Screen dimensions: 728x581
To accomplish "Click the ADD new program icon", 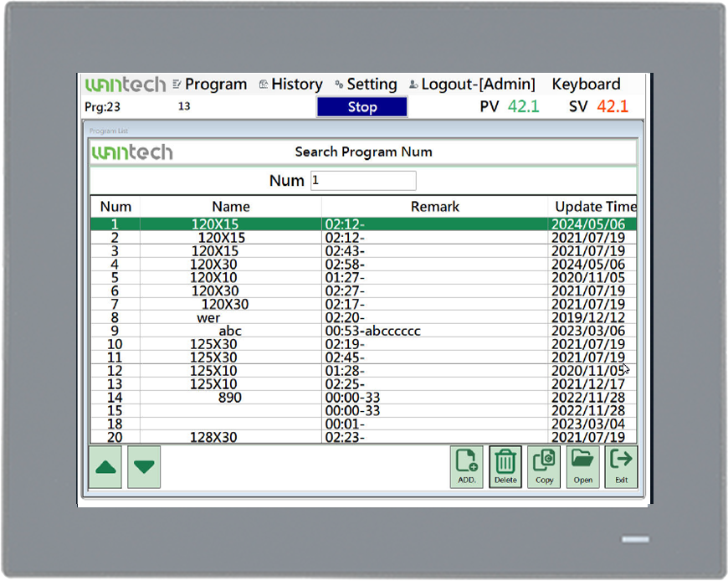I will coord(467,467).
